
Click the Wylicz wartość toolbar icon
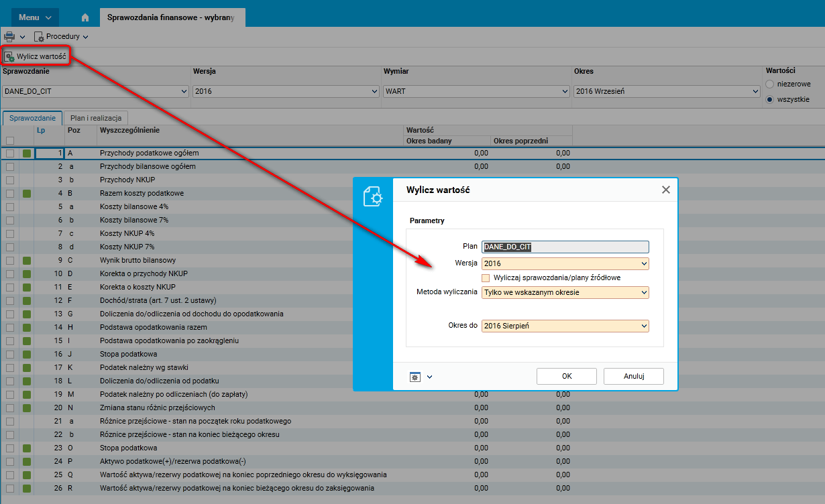pyautogui.click(x=9, y=57)
